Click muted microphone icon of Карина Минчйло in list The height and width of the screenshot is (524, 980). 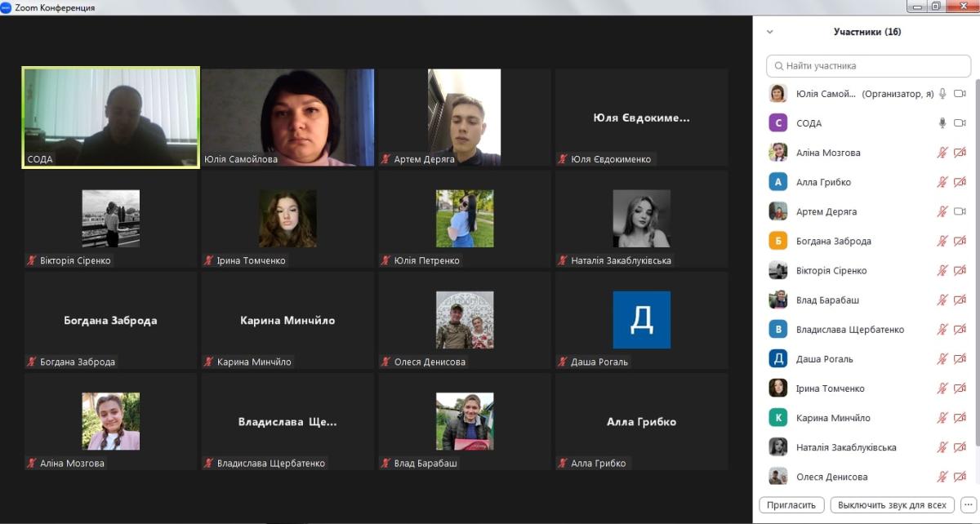click(942, 418)
